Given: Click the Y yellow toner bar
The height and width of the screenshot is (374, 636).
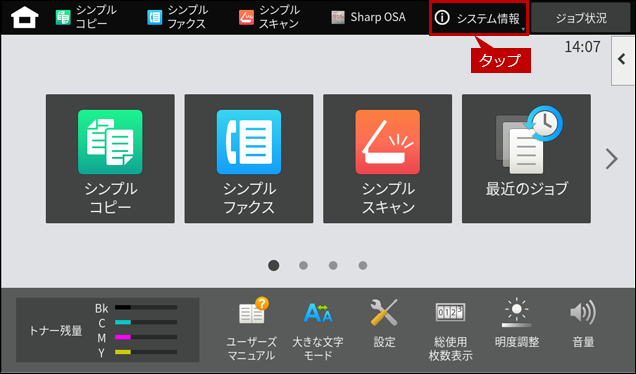Looking at the screenshot, I should pyautogui.click(x=146, y=352).
